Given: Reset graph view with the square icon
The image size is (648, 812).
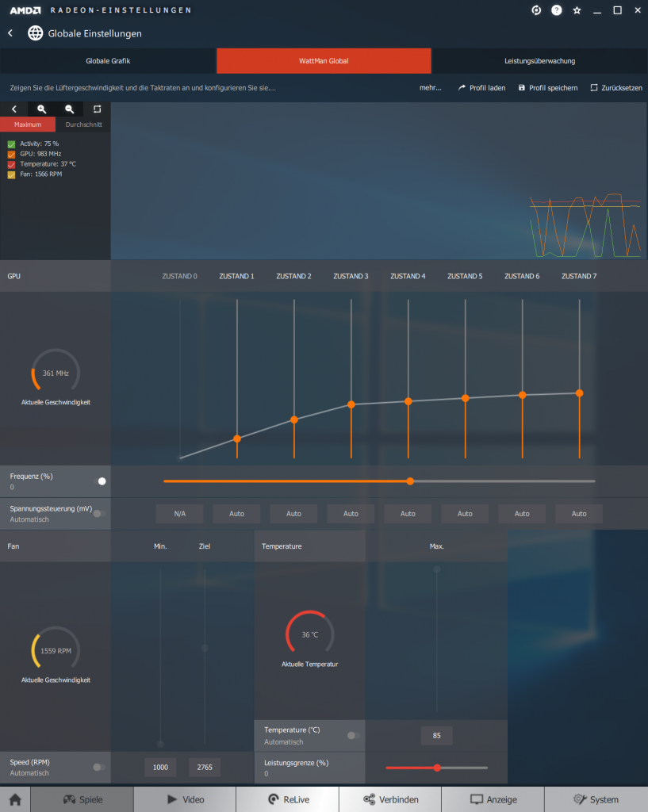Looking at the screenshot, I should coord(97,109).
